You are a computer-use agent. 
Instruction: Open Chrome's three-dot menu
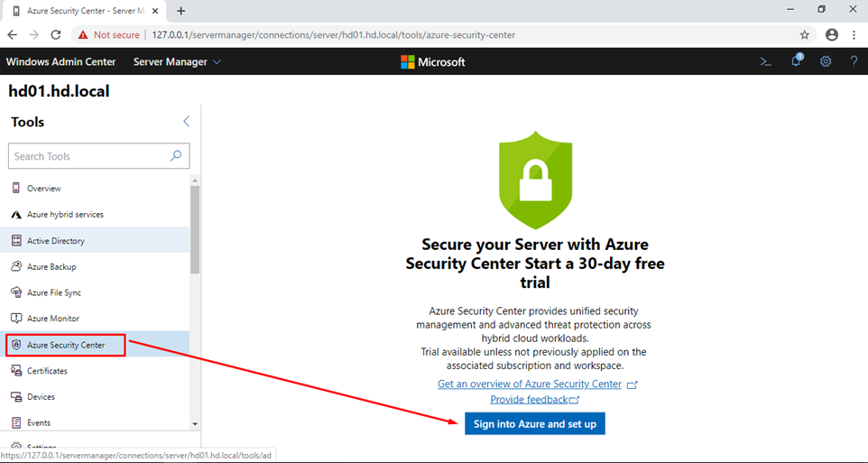[x=854, y=35]
